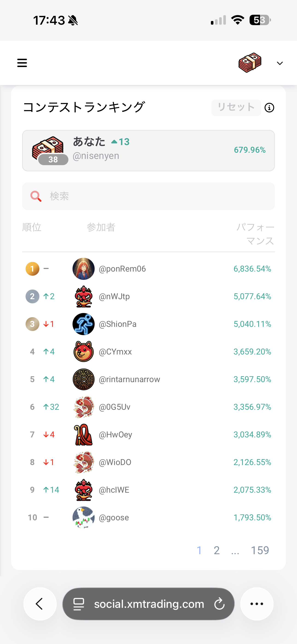Open the hamburger menu
The width and height of the screenshot is (297, 644).
coord(22,63)
